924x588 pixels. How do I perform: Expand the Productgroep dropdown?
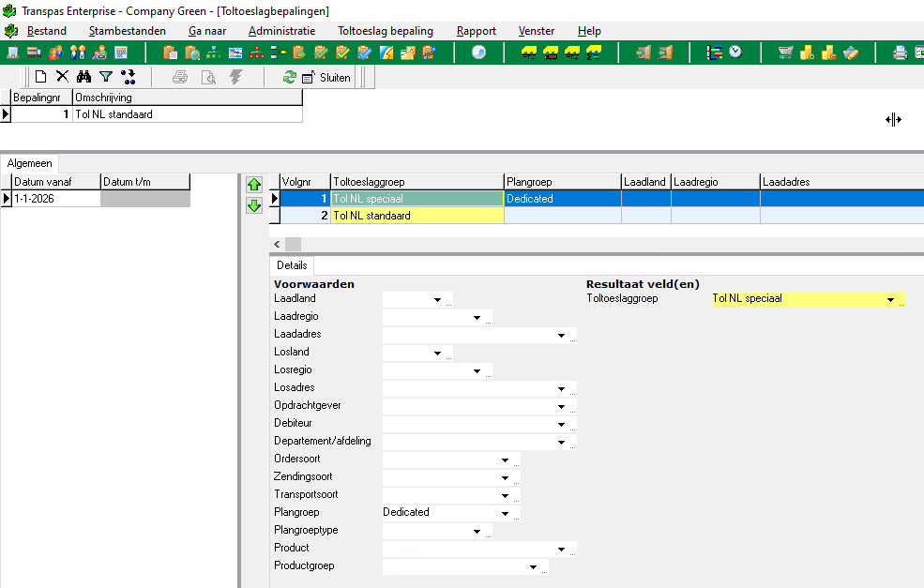click(533, 566)
